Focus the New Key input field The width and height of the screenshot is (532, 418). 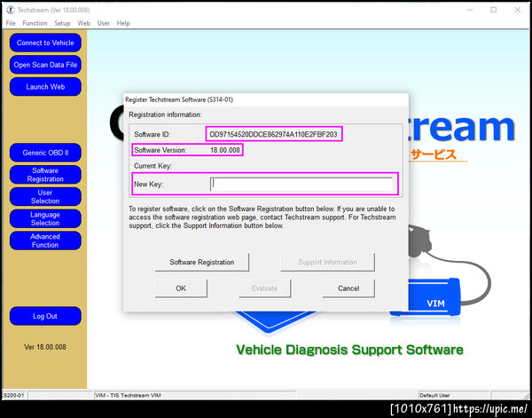(x=301, y=185)
